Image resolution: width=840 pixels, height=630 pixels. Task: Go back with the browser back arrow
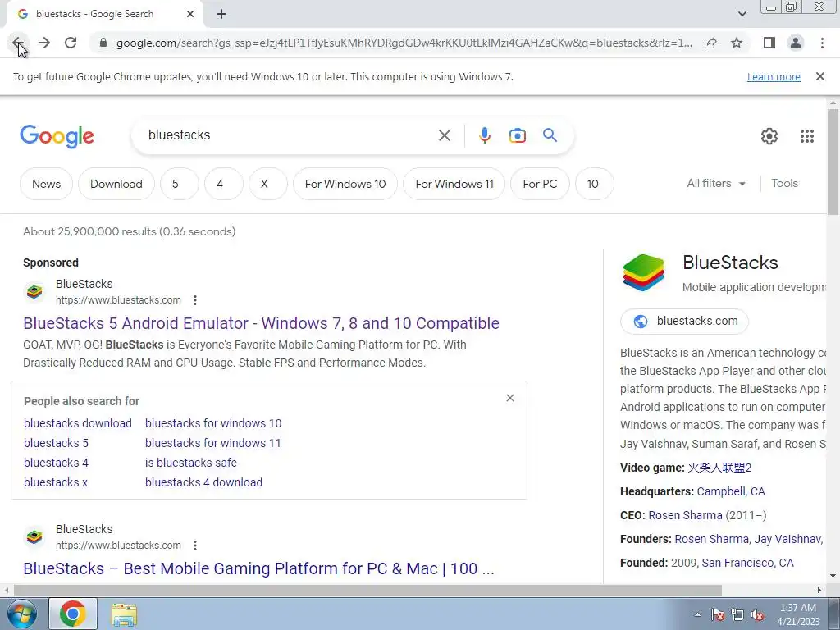[x=18, y=43]
